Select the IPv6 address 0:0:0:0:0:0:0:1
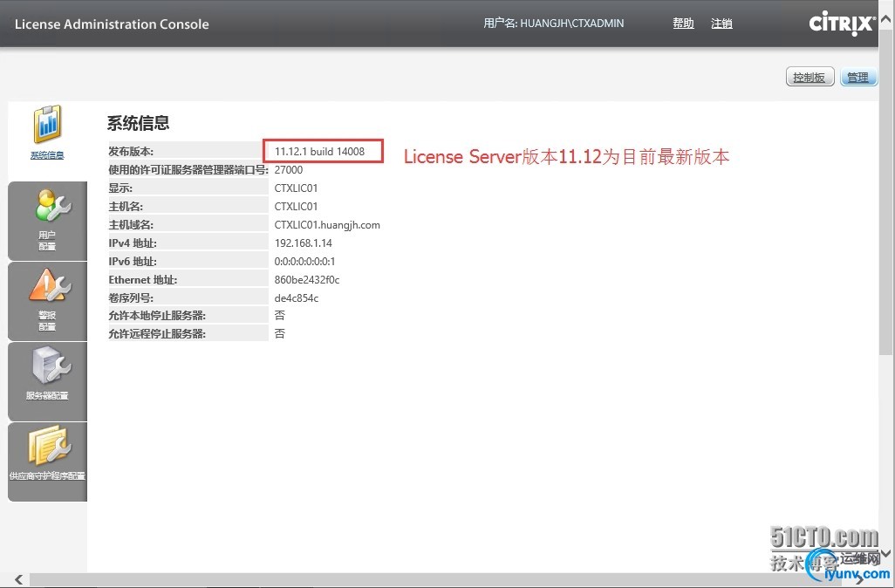 click(304, 262)
